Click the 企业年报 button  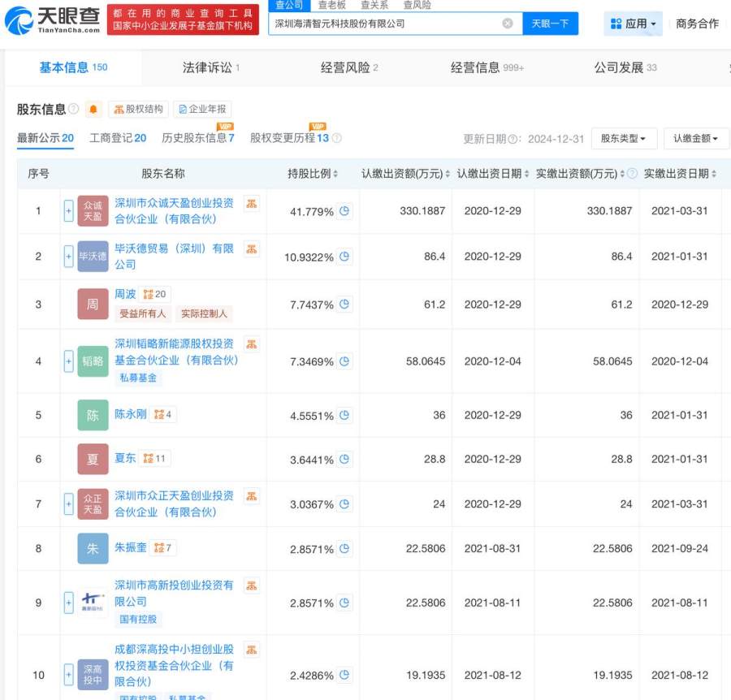202,109
